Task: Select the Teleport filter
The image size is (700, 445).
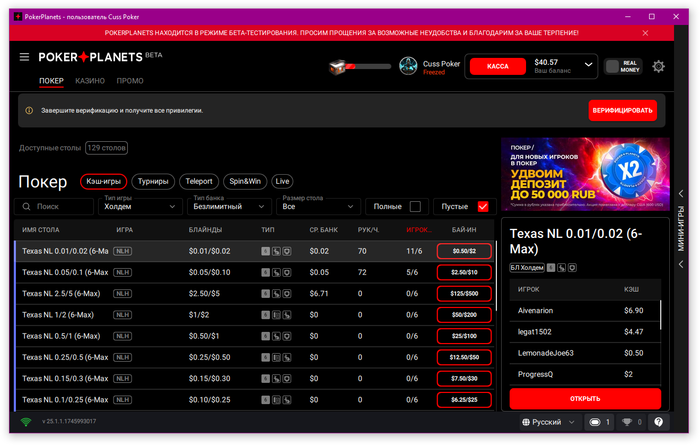Action: pyautogui.click(x=199, y=181)
